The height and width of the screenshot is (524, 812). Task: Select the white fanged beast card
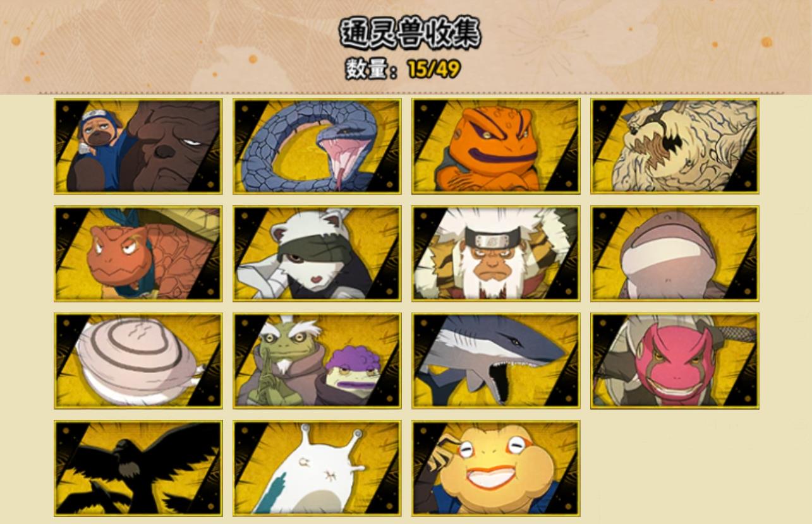pyautogui.click(x=675, y=146)
